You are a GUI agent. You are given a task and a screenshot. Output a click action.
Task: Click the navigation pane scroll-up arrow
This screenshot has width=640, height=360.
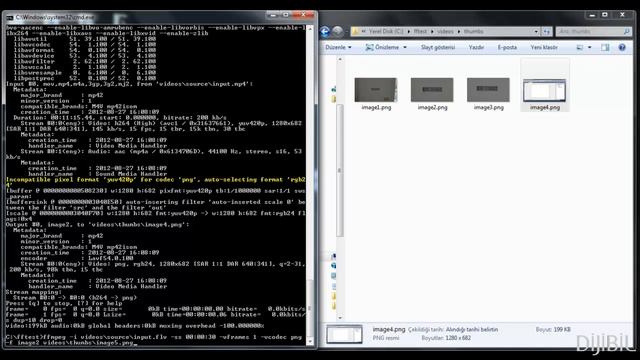[x=340, y=59]
